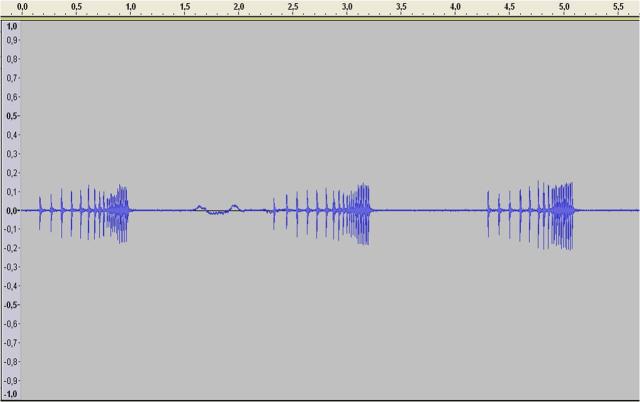Click the 0,2 value on the amplitude scale
640x402 pixels.
click(12, 173)
